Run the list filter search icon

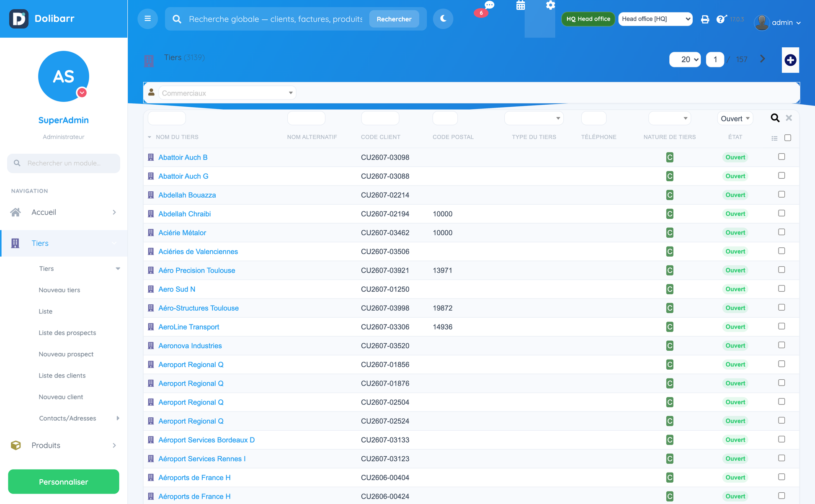[775, 118]
